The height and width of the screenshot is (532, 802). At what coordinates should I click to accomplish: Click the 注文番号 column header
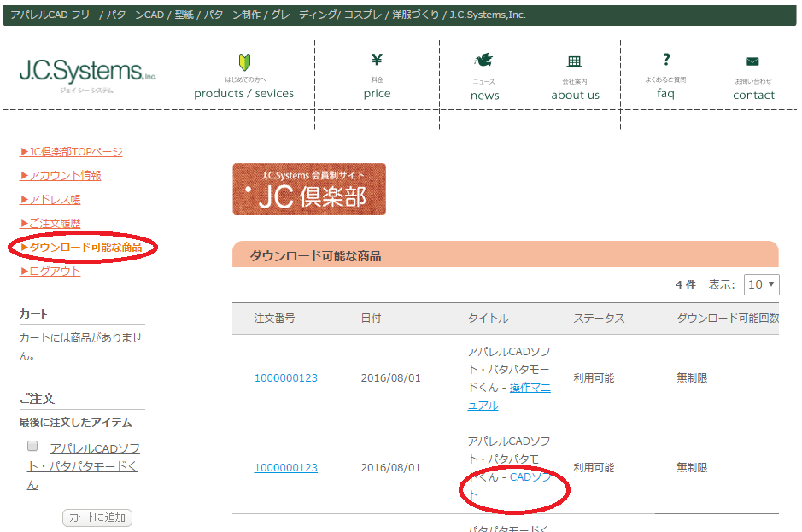(x=275, y=319)
